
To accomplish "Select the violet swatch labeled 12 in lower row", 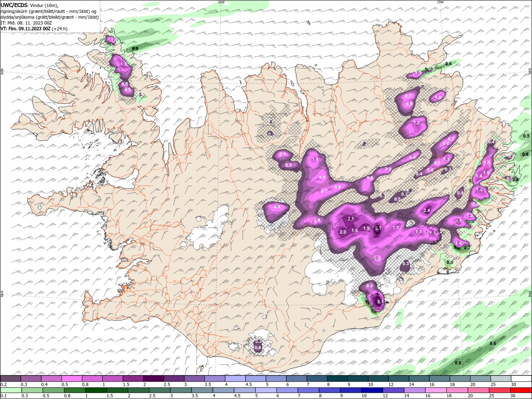I will click(x=393, y=390).
